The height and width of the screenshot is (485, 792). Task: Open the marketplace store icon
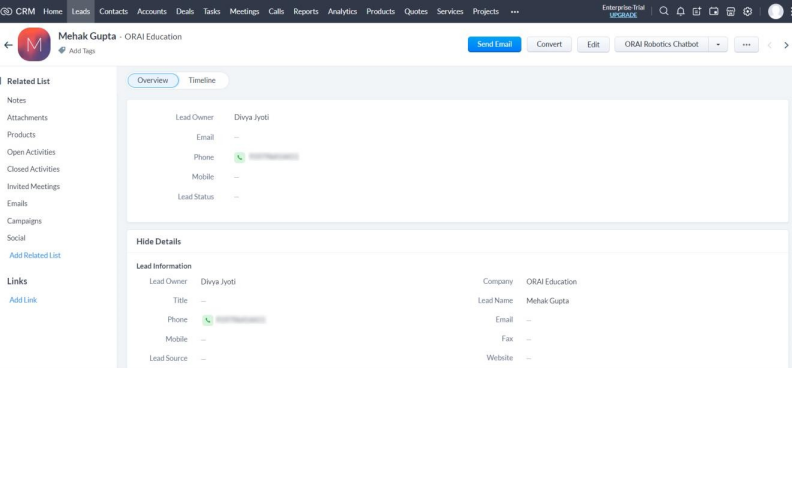tap(731, 12)
